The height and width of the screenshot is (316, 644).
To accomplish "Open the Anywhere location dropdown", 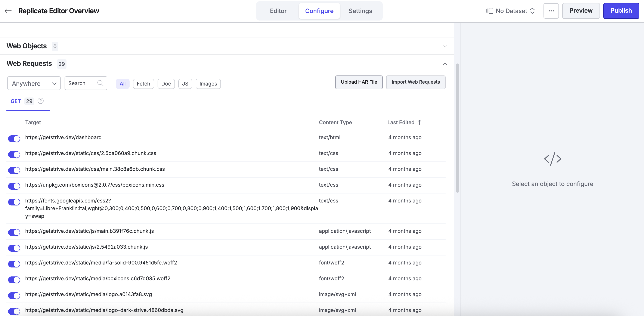I will [34, 83].
